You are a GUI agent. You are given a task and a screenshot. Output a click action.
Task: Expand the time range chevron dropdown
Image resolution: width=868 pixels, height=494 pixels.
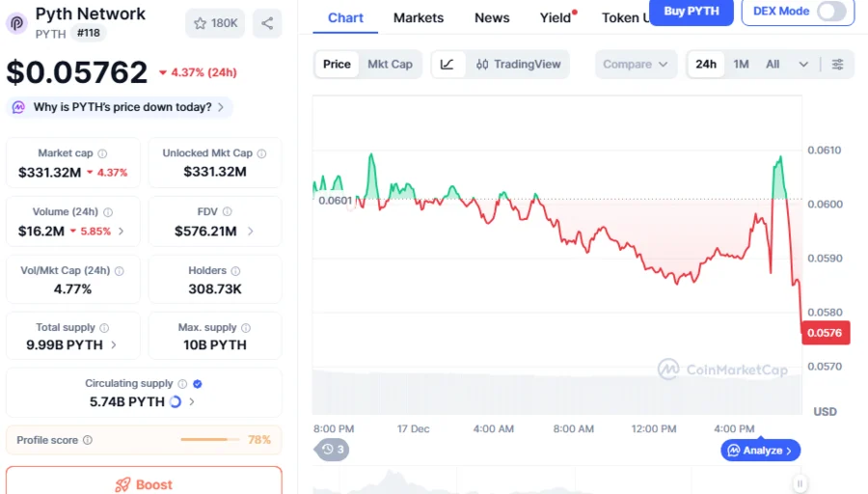(803, 65)
